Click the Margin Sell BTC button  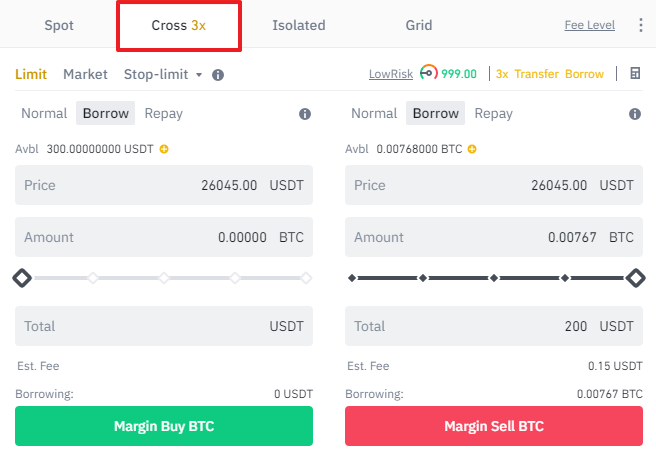point(494,426)
